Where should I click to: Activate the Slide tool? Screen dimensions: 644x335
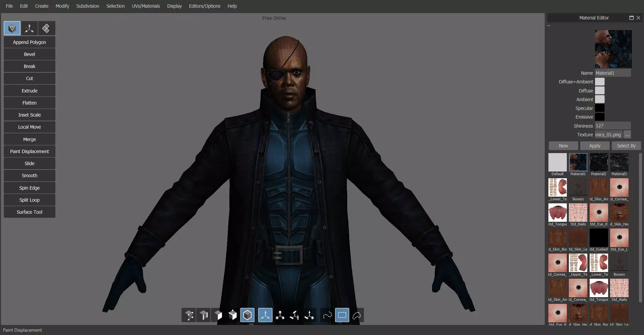(x=30, y=163)
